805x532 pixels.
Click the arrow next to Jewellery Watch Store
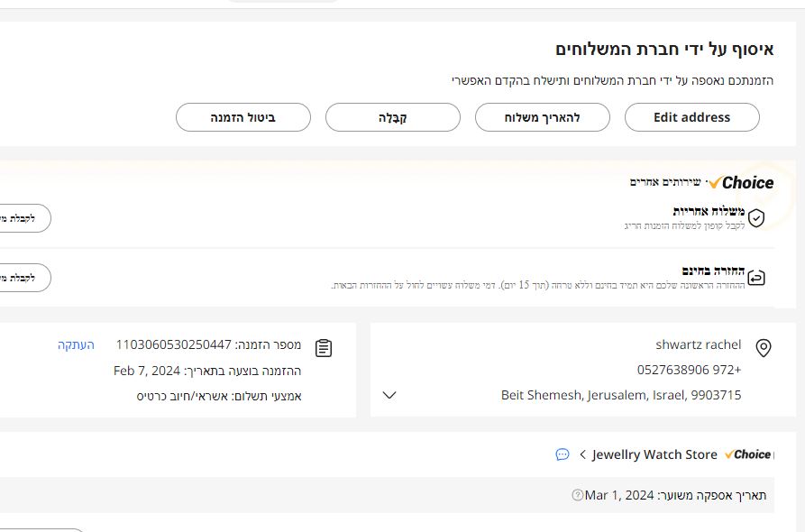583,454
